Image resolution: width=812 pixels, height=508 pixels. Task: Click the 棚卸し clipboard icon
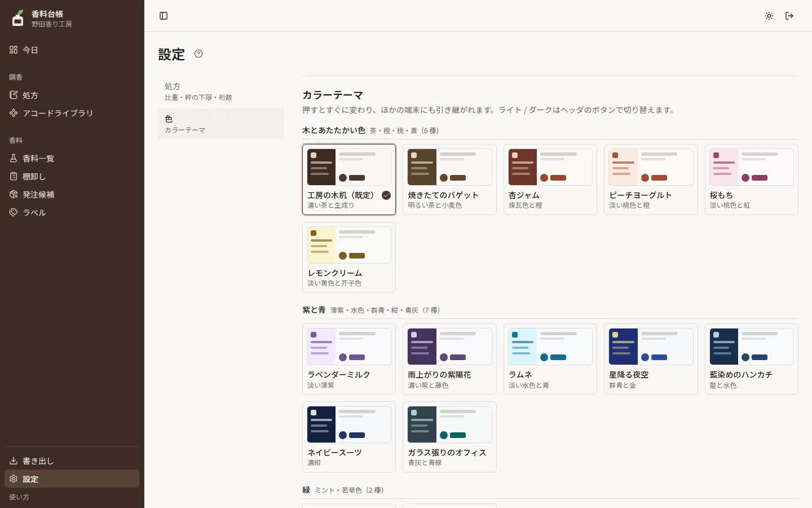tap(14, 176)
